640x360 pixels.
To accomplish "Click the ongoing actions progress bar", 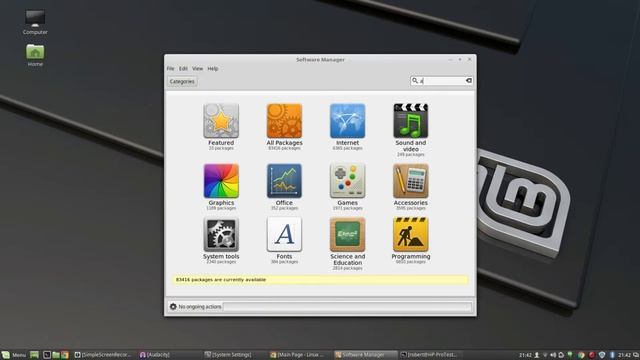I will pos(347,307).
